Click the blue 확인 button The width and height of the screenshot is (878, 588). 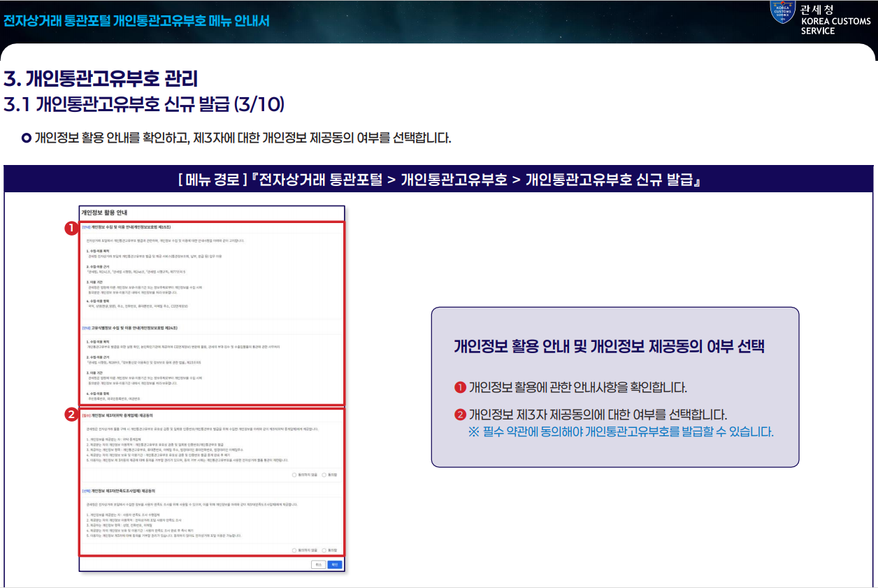pyautogui.click(x=335, y=564)
